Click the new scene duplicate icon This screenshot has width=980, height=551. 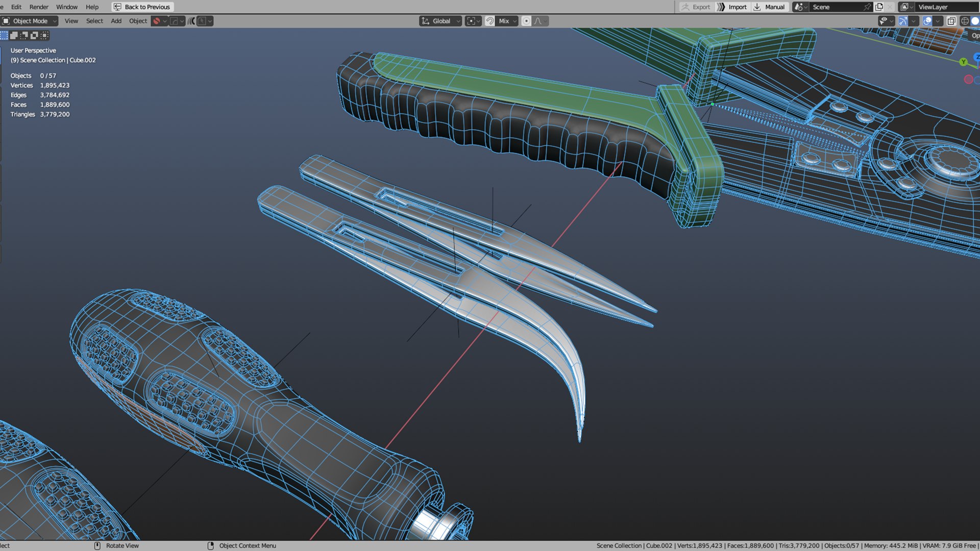pyautogui.click(x=879, y=7)
